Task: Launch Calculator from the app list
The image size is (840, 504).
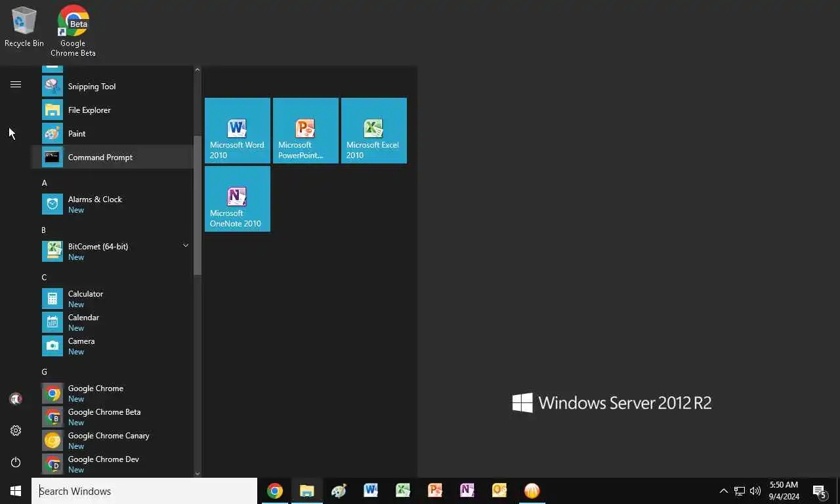Action: 112,299
